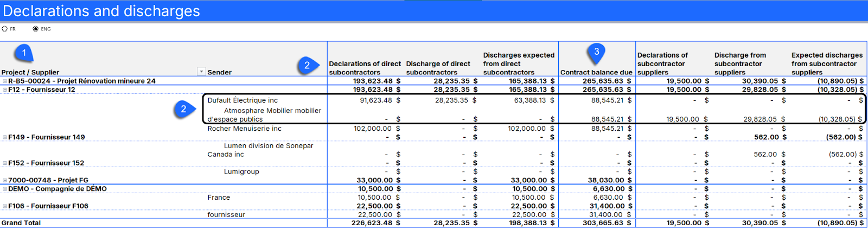Select the France sender row
This screenshot has height=229, width=868.
point(219,198)
